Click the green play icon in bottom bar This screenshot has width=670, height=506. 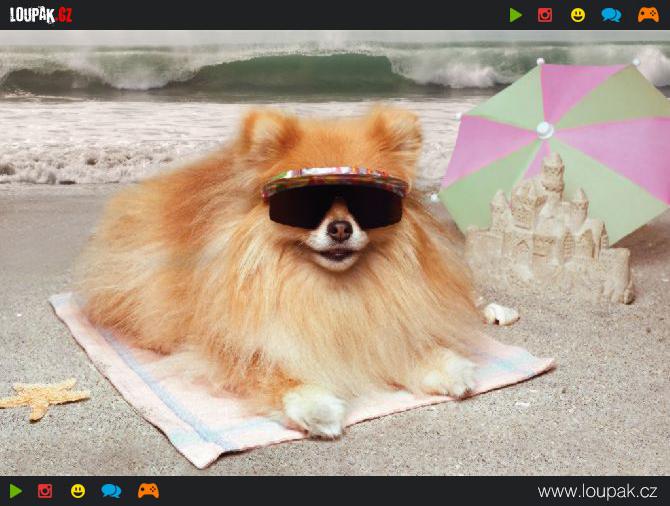tap(16, 491)
